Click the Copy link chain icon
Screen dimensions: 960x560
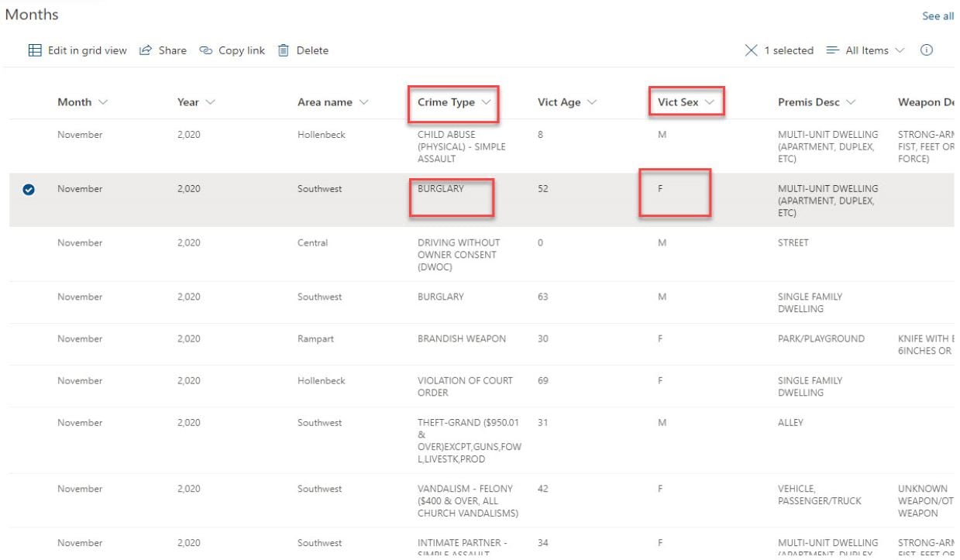click(x=205, y=50)
